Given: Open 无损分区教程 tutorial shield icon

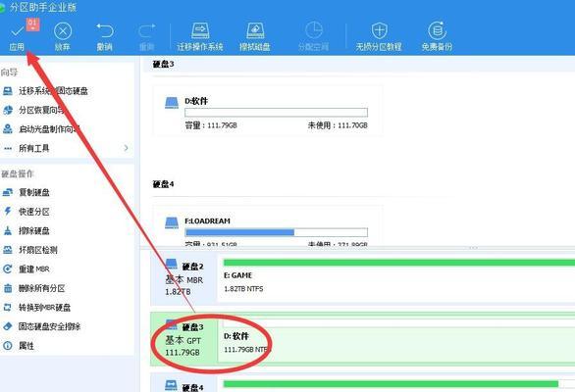Looking at the screenshot, I should click(379, 37).
